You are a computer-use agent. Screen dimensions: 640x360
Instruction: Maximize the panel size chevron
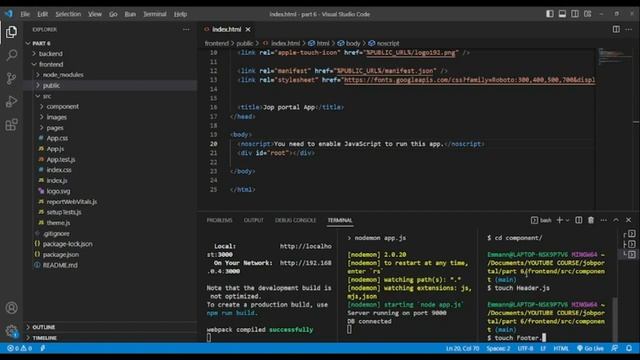coord(616,220)
